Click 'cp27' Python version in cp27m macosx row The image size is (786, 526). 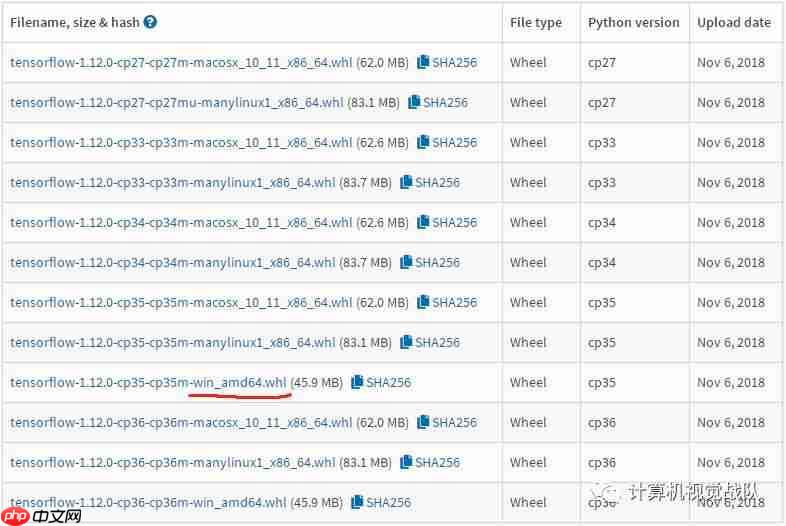(x=602, y=63)
